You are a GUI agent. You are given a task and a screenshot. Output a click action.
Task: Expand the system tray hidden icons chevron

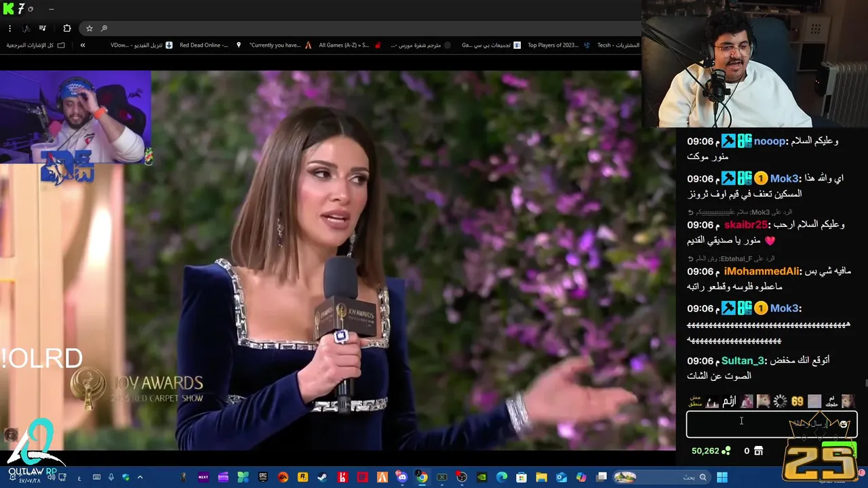coord(140,478)
